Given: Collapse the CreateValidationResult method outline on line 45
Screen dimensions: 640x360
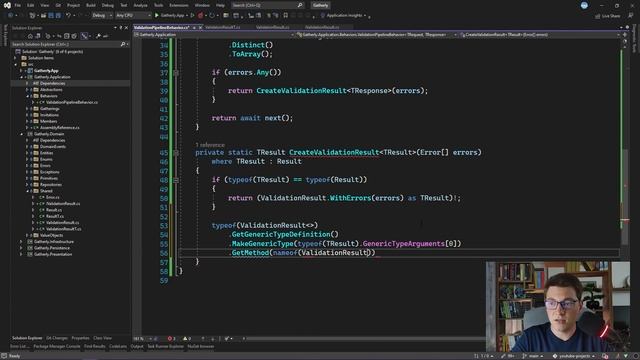Looking at the screenshot, I should pyautogui.click(x=176, y=153).
